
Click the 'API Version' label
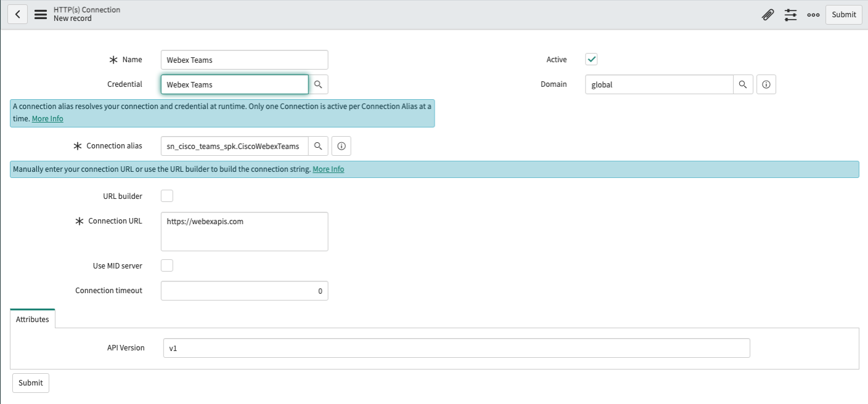[x=126, y=348]
